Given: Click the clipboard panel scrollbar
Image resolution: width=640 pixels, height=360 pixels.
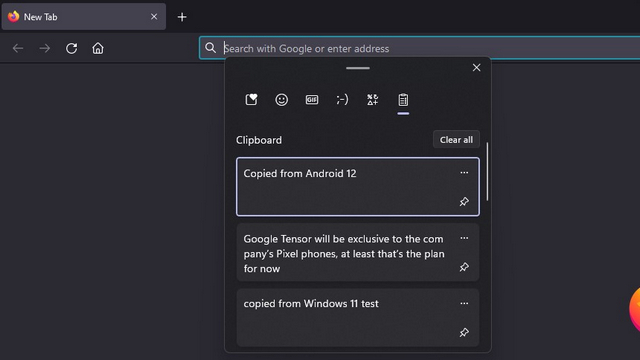Looking at the screenshot, I should point(487,171).
